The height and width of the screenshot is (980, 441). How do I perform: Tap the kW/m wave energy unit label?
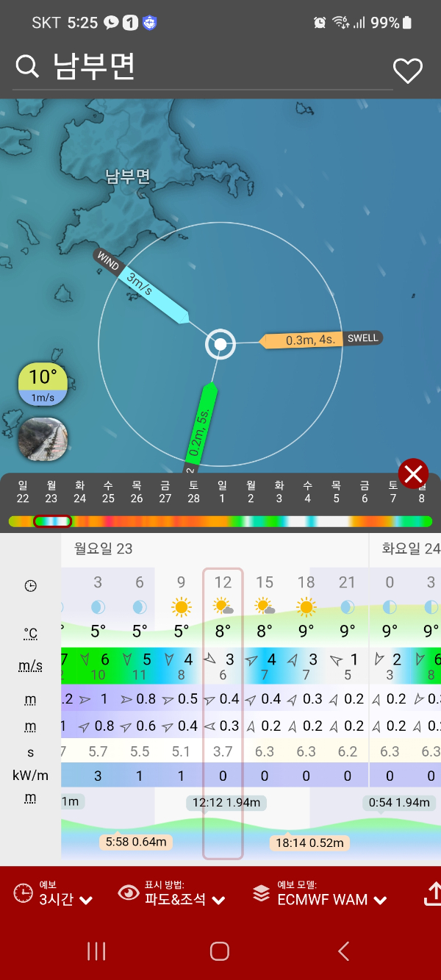click(x=30, y=776)
